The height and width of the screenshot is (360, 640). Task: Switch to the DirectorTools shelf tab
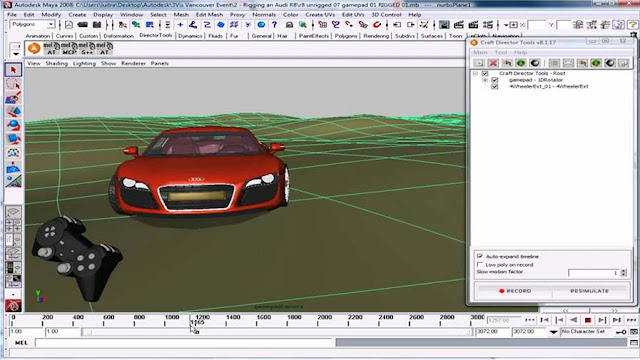tap(156, 36)
